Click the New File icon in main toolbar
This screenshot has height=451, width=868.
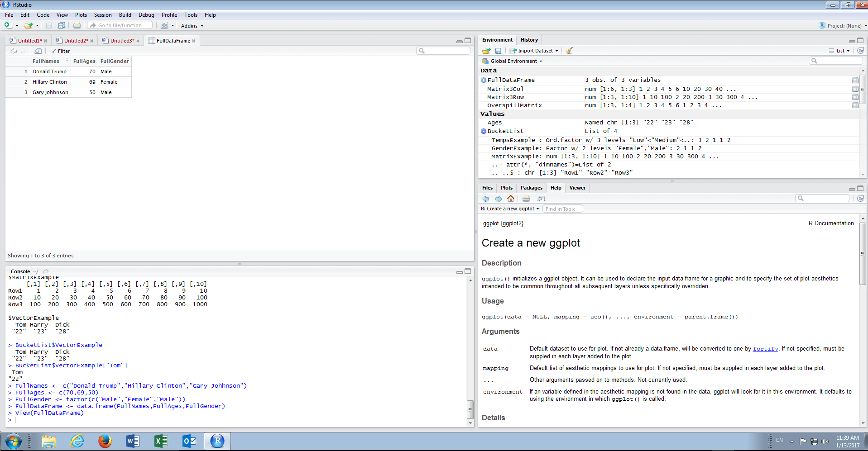[x=8, y=25]
